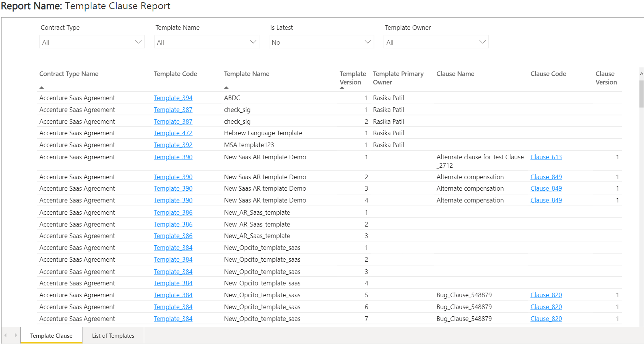Open the Template_394 link
The width and height of the screenshot is (644, 345).
coord(173,98)
